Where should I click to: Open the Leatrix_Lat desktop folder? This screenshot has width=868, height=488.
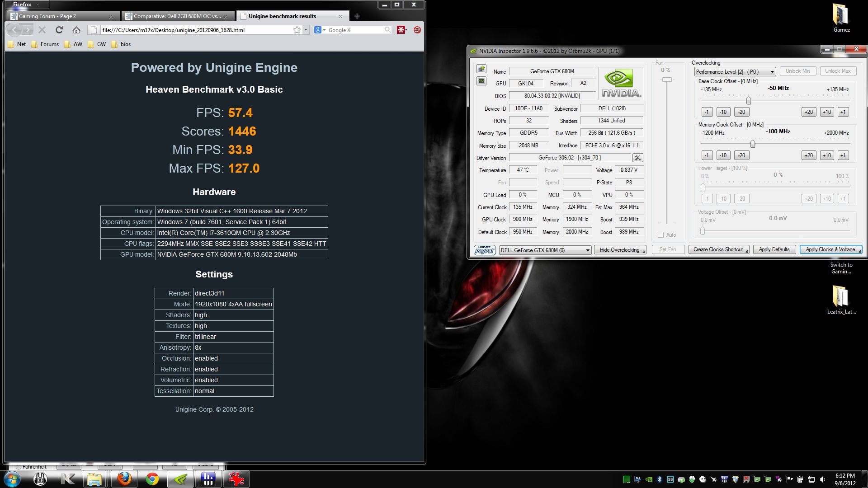click(841, 300)
